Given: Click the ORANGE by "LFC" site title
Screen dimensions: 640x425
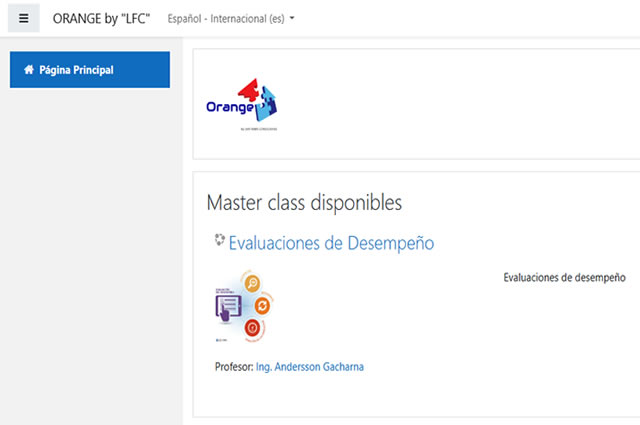Looking at the screenshot, I should tap(101, 19).
